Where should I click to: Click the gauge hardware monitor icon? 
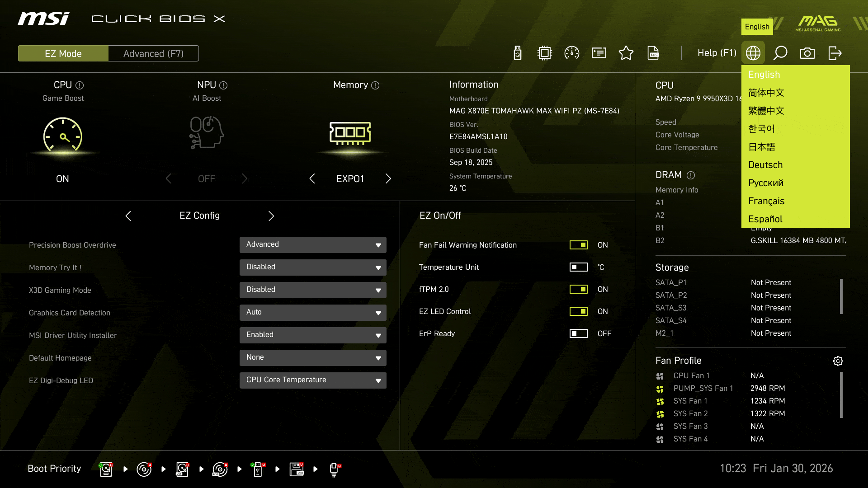pyautogui.click(x=572, y=53)
